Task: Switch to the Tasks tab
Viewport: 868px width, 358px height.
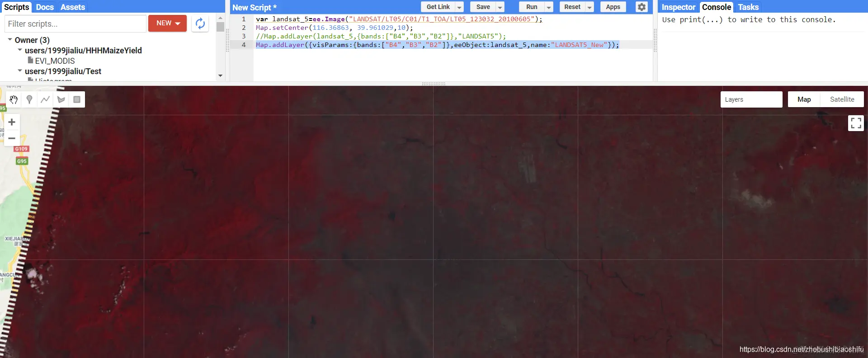Action: pos(748,7)
